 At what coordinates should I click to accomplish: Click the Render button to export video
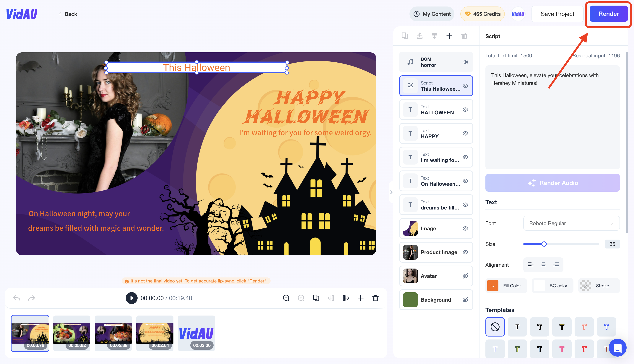pos(608,14)
